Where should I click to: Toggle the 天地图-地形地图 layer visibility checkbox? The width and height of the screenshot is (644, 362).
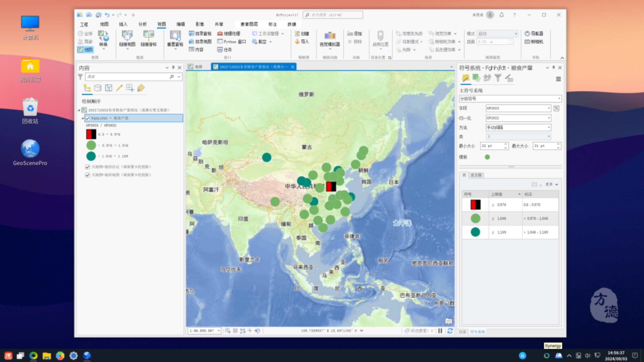[x=88, y=175]
